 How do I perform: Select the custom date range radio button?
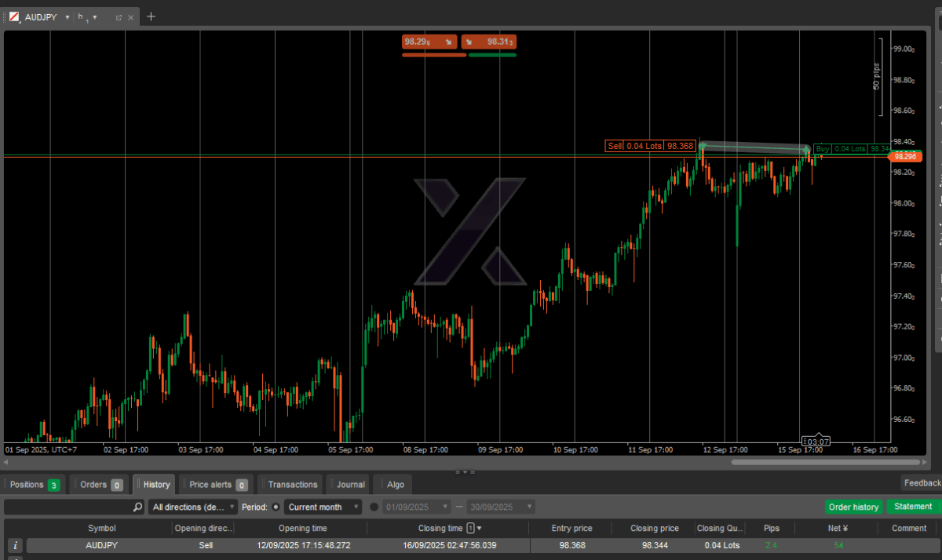(374, 507)
